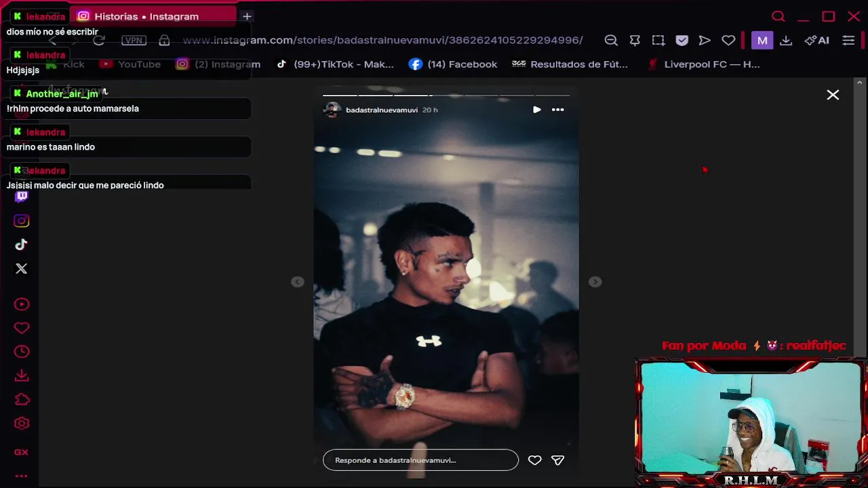868x488 pixels.
Task: Click the Pocket-style save icon in toolbar
Action: pos(682,41)
